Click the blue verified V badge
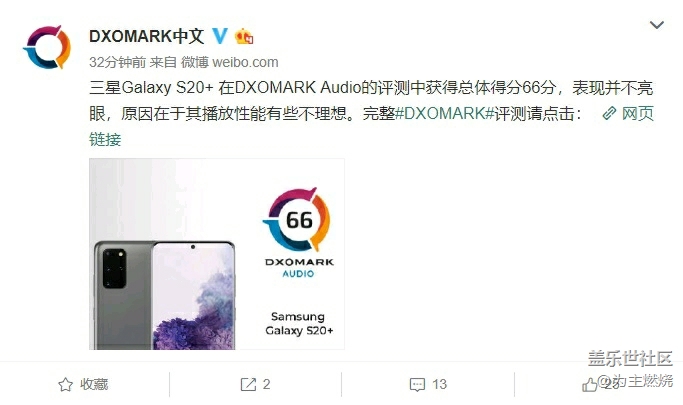Image resolution: width=683 pixels, height=405 pixels. coord(220,36)
